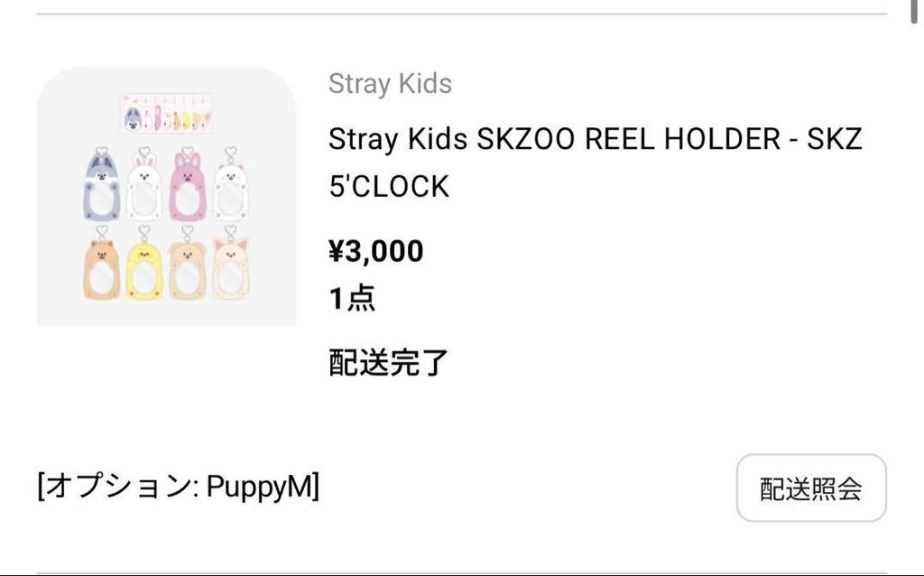Open the SKZOO reel holder product thumbnail
924x576 pixels.
pyautogui.click(x=166, y=194)
